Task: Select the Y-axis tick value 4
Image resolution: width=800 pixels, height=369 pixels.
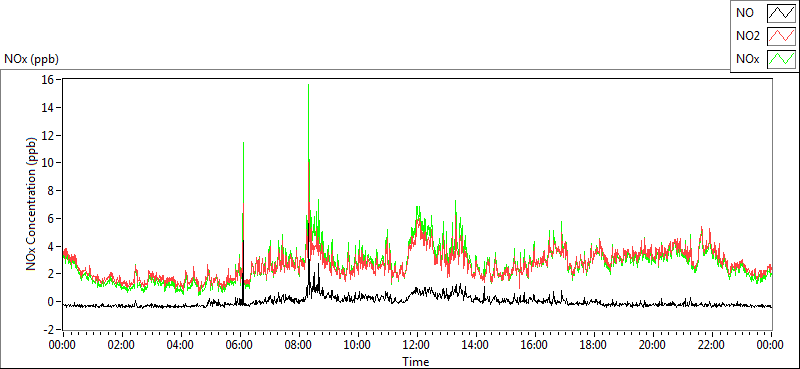Action: pyautogui.click(x=51, y=246)
